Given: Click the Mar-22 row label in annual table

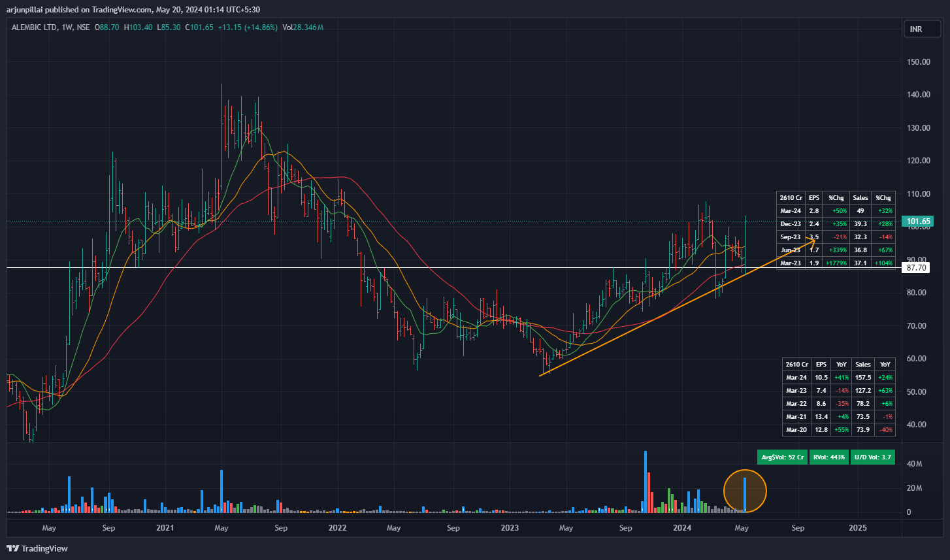Looking at the screenshot, I should click(796, 403).
